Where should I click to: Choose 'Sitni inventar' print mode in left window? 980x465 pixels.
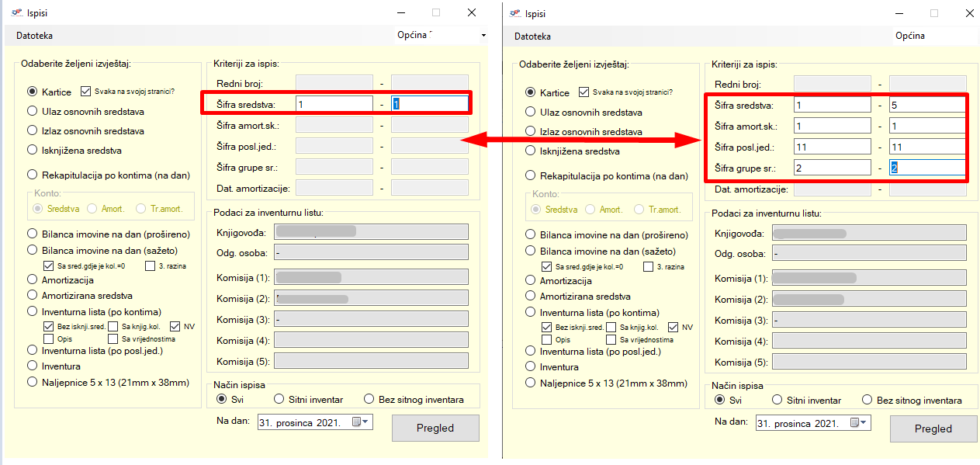(x=279, y=400)
